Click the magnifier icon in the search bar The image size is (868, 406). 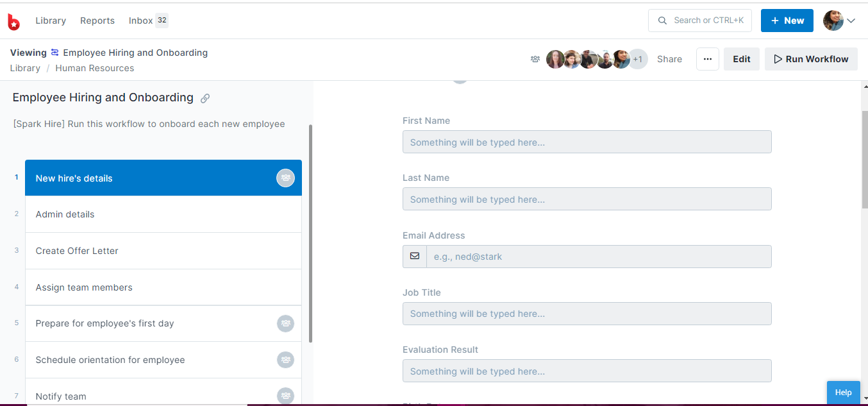[x=662, y=20]
